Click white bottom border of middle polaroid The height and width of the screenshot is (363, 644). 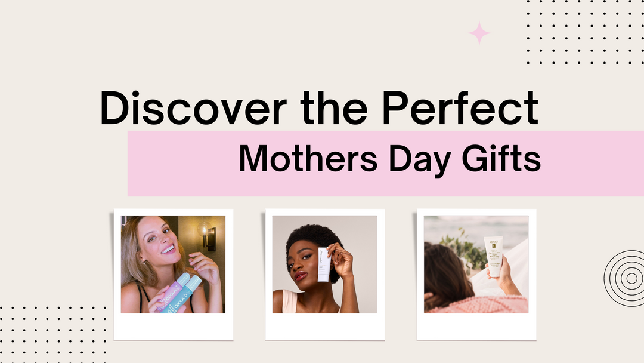pos(324,326)
